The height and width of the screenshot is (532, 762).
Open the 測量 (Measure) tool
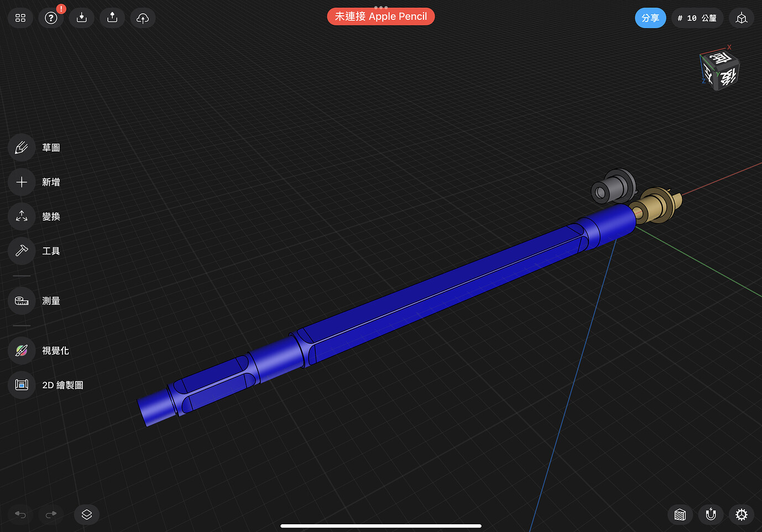point(21,300)
